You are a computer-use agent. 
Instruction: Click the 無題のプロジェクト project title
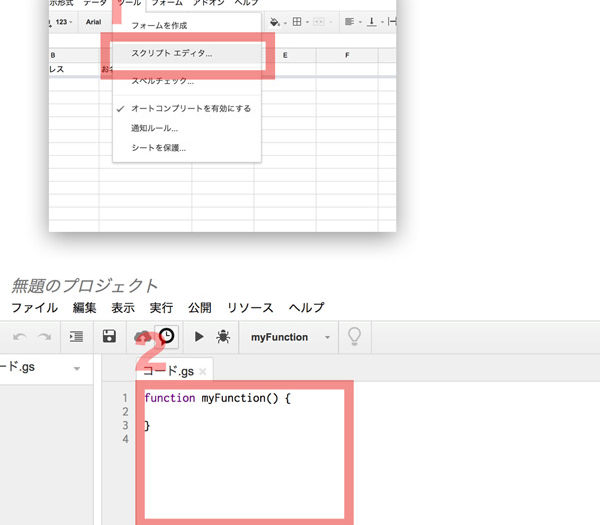(x=85, y=286)
